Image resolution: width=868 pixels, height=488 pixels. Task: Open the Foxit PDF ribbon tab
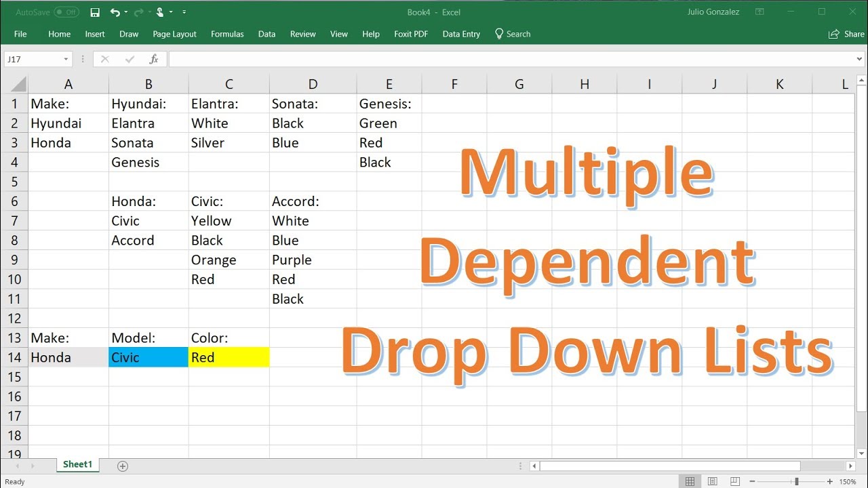click(411, 34)
